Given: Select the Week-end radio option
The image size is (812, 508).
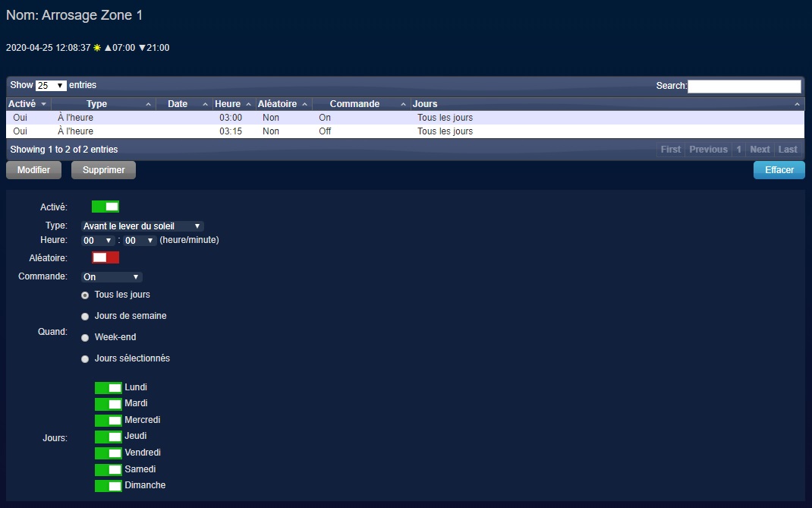Looking at the screenshot, I should [85, 338].
